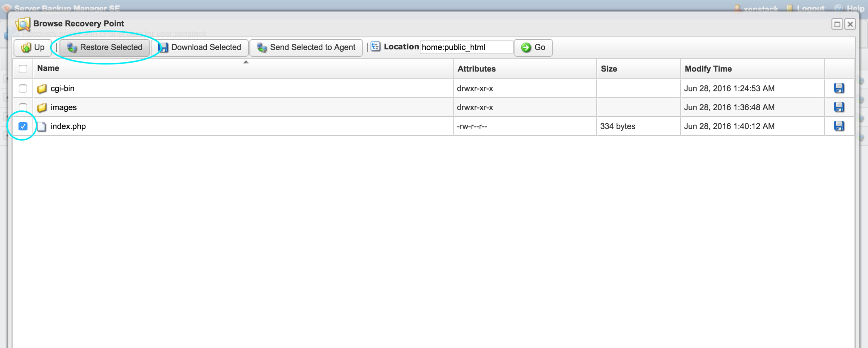Check the images folder checkbox

pyautogui.click(x=23, y=107)
